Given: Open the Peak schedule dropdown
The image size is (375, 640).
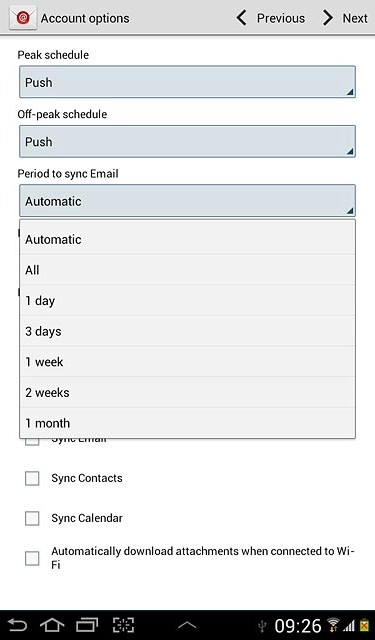Looking at the screenshot, I should [x=187, y=82].
